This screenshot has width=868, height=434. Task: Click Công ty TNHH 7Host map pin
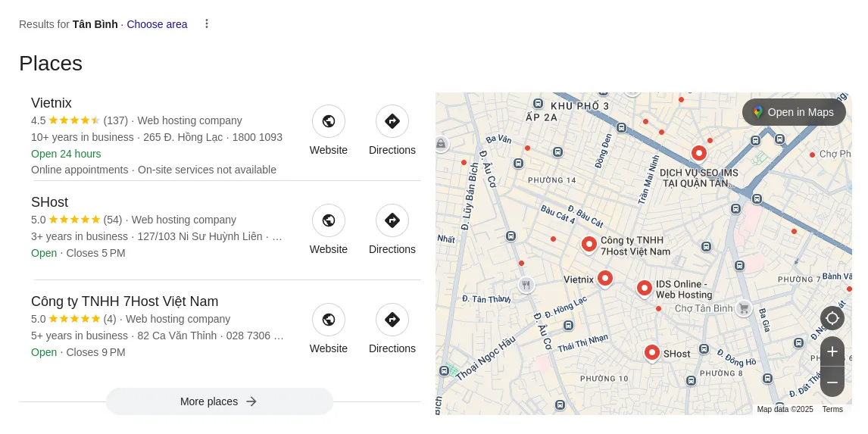pyautogui.click(x=589, y=245)
